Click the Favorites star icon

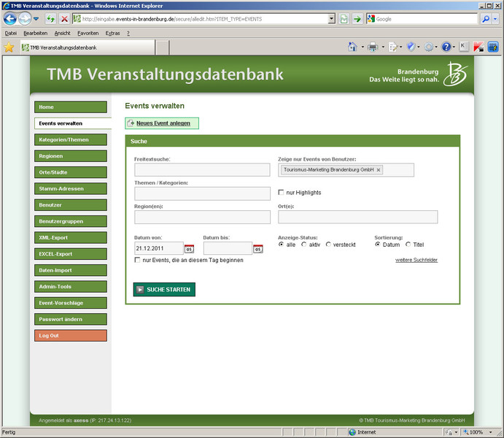pyautogui.click(x=9, y=47)
